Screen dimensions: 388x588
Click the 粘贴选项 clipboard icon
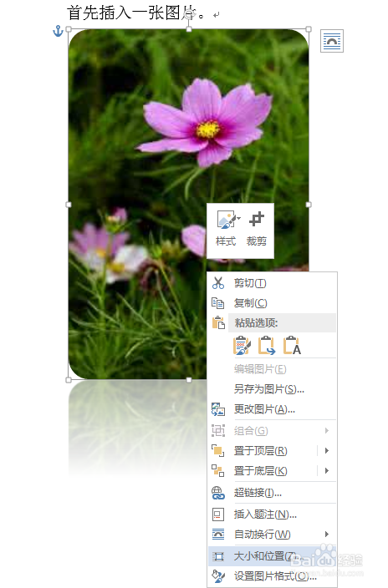218,323
